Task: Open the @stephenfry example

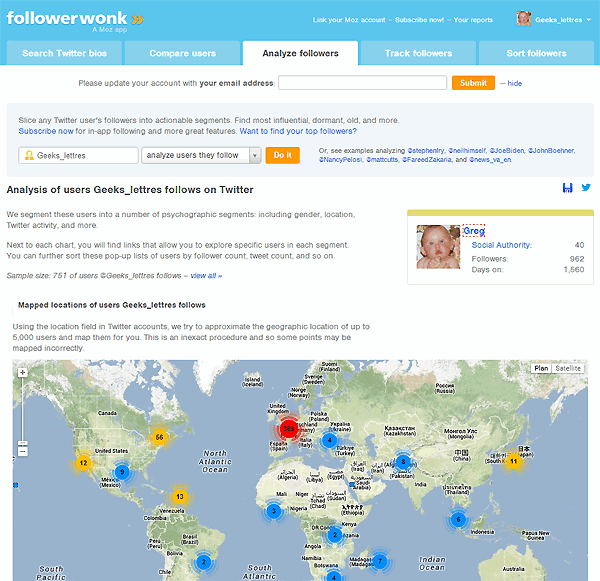Action: pyautogui.click(x=426, y=150)
